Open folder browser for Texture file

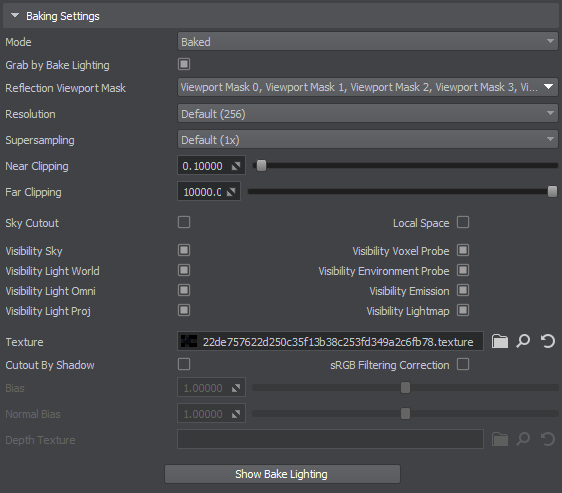(500, 341)
